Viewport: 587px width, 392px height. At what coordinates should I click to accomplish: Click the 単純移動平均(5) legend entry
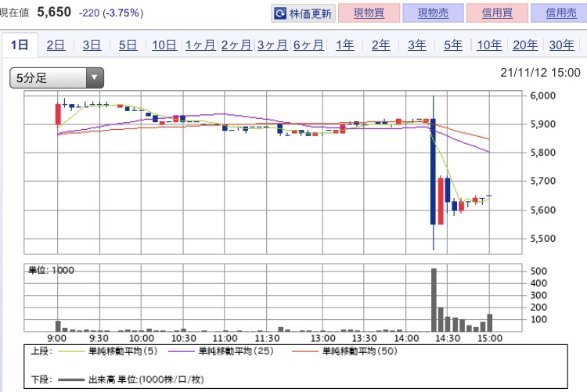[108, 351]
